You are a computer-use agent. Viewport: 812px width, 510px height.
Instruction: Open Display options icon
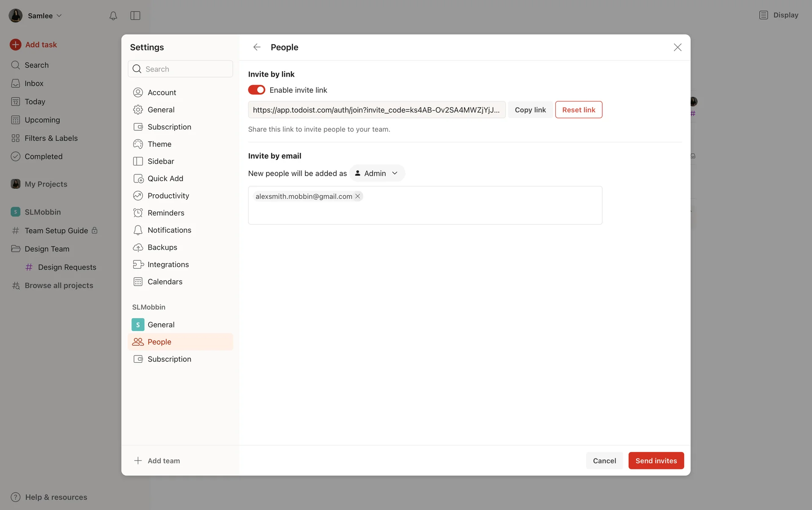[x=763, y=15]
